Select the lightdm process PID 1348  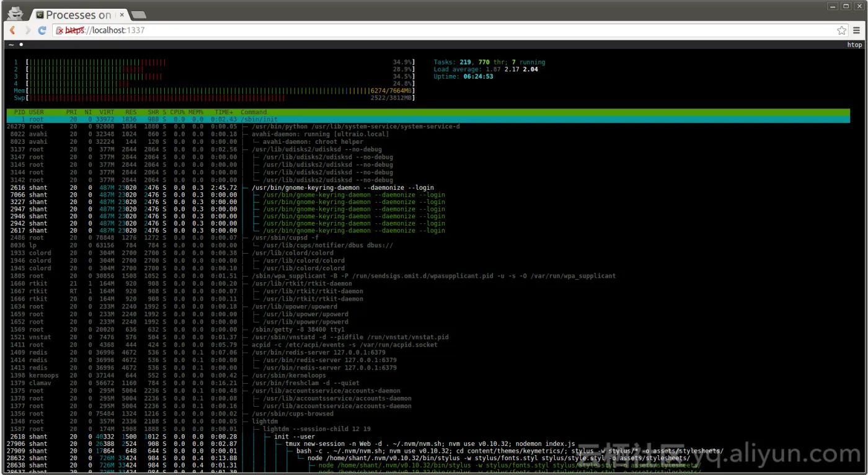428,421
